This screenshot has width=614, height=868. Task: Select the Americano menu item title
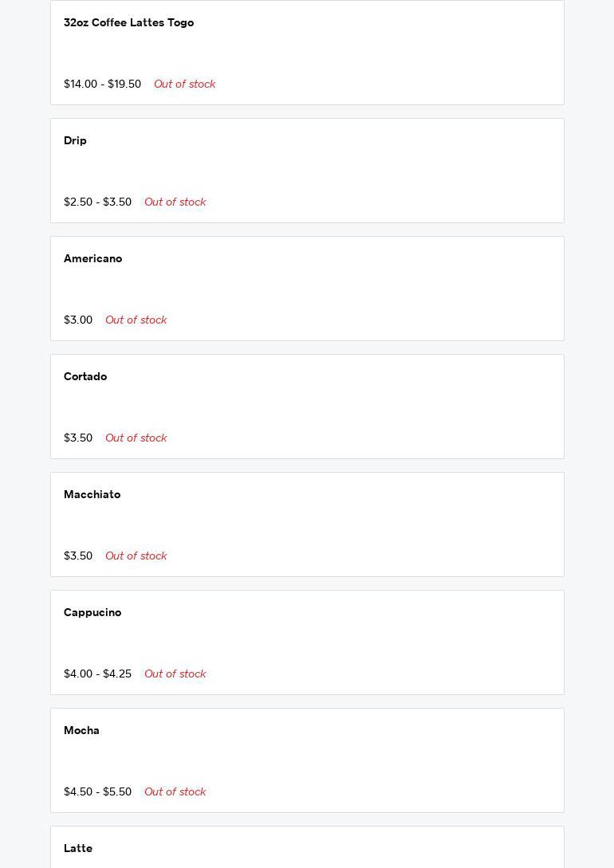(x=92, y=259)
